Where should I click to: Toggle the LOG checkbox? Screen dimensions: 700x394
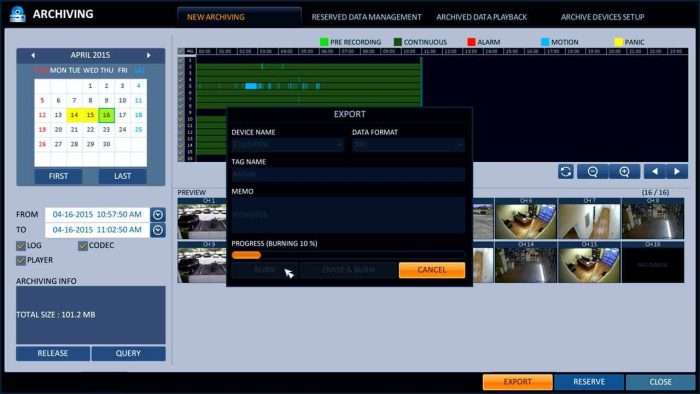pyautogui.click(x=21, y=245)
